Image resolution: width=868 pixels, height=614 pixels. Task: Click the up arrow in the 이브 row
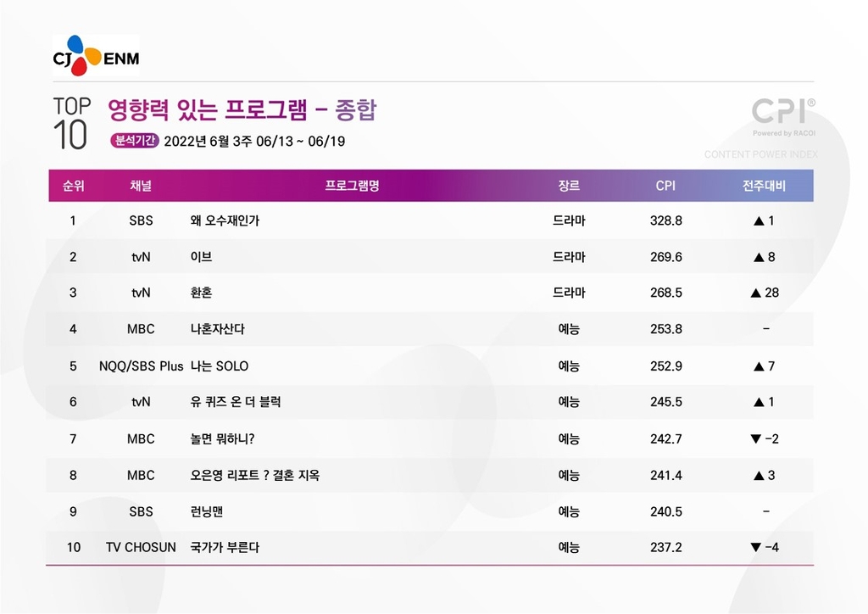pos(759,257)
